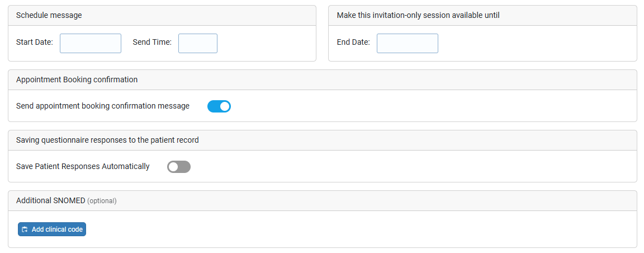Disable appointment booking confirmation message toggle

[x=219, y=106]
